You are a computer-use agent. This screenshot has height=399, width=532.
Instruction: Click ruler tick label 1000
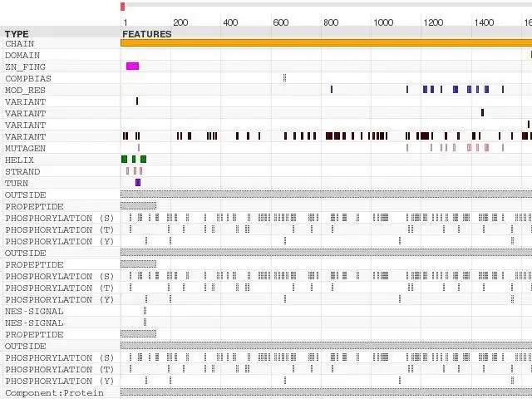[x=383, y=22]
